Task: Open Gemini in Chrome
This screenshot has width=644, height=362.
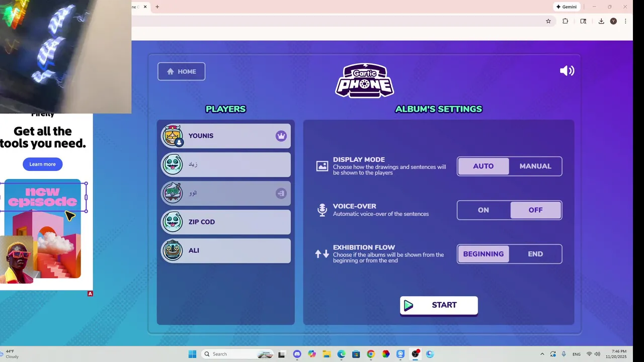Action: coord(566,7)
